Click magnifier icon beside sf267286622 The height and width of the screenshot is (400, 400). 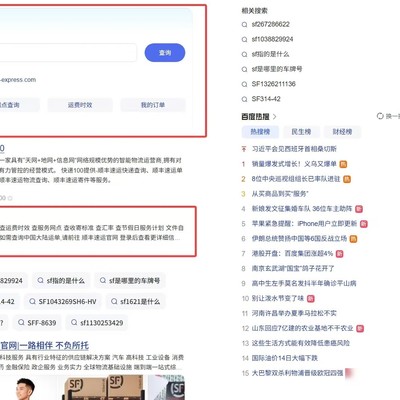tap(244, 25)
